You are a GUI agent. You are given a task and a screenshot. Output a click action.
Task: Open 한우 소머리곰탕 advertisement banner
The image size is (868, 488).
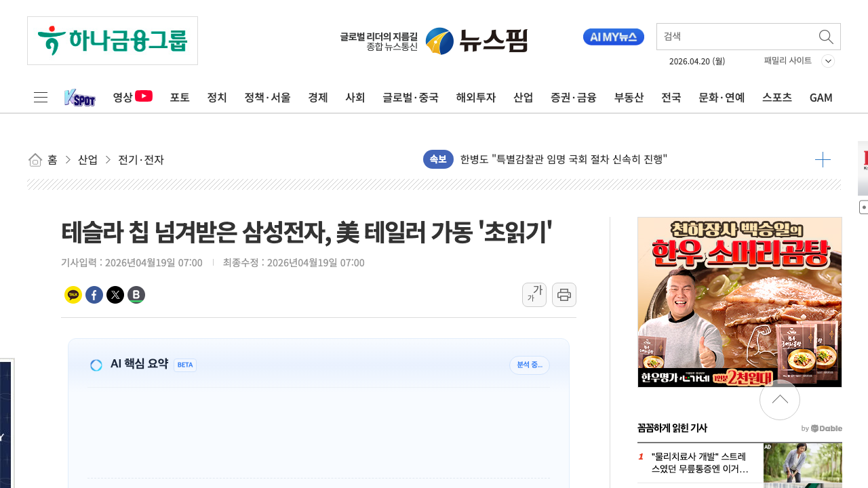(740, 302)
